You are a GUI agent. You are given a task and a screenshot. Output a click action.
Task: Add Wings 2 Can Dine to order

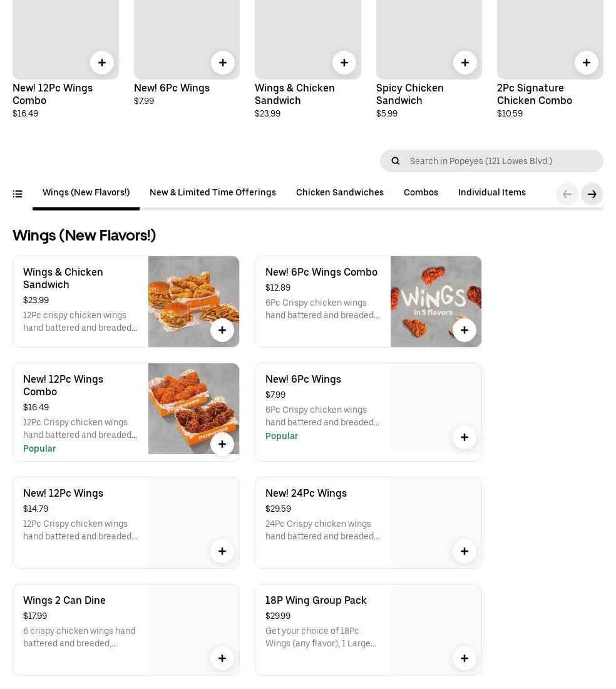tap(222, 658)
